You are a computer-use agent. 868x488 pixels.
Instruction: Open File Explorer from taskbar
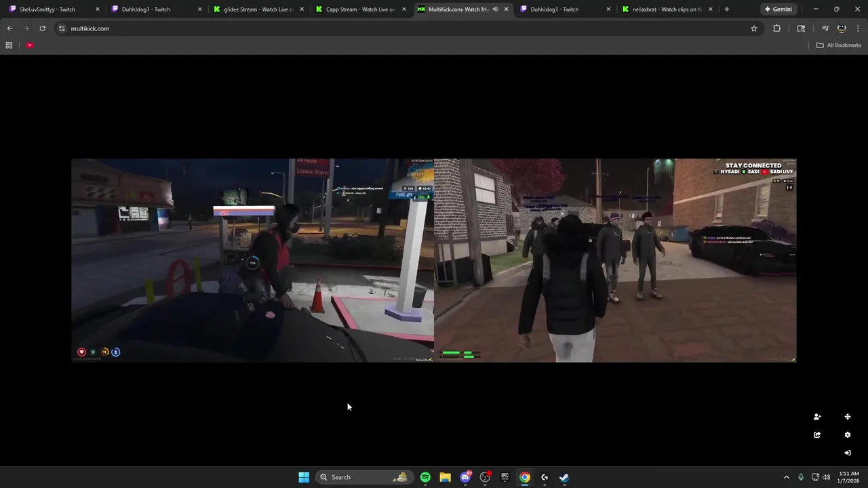(x=445, y=477)
